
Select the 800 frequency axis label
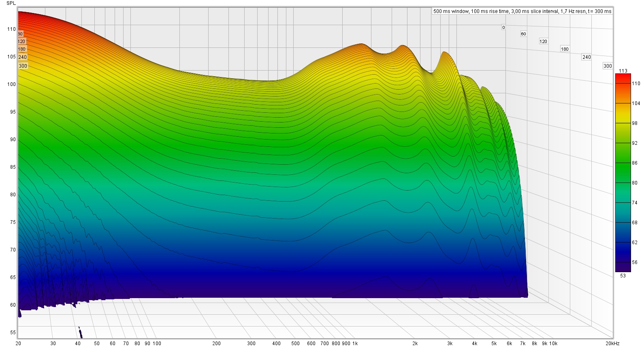pyautogui.click(x=336, y=344)
